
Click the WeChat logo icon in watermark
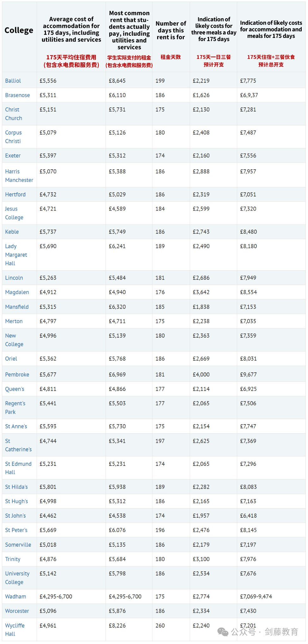coord(223,632)
